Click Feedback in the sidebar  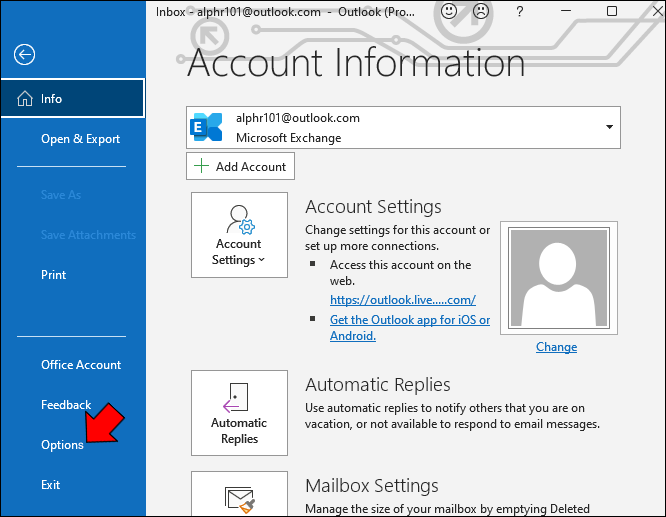click(66, 405)
